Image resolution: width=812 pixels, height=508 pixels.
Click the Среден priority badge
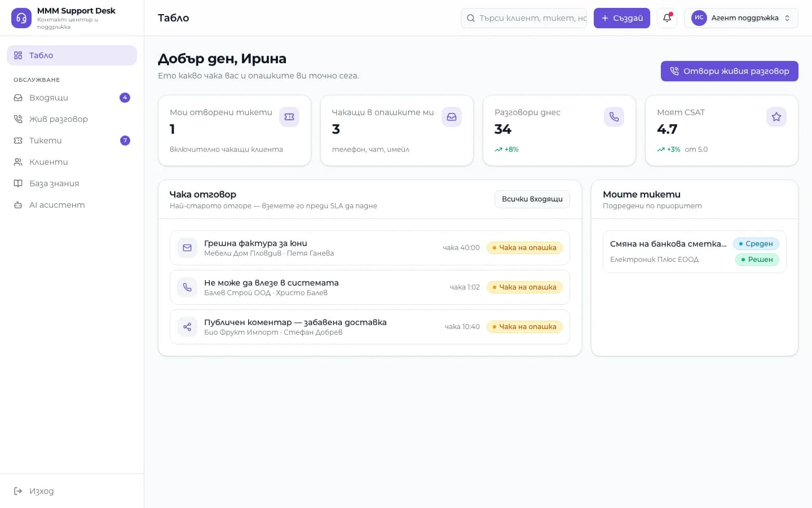click(756, 244)
